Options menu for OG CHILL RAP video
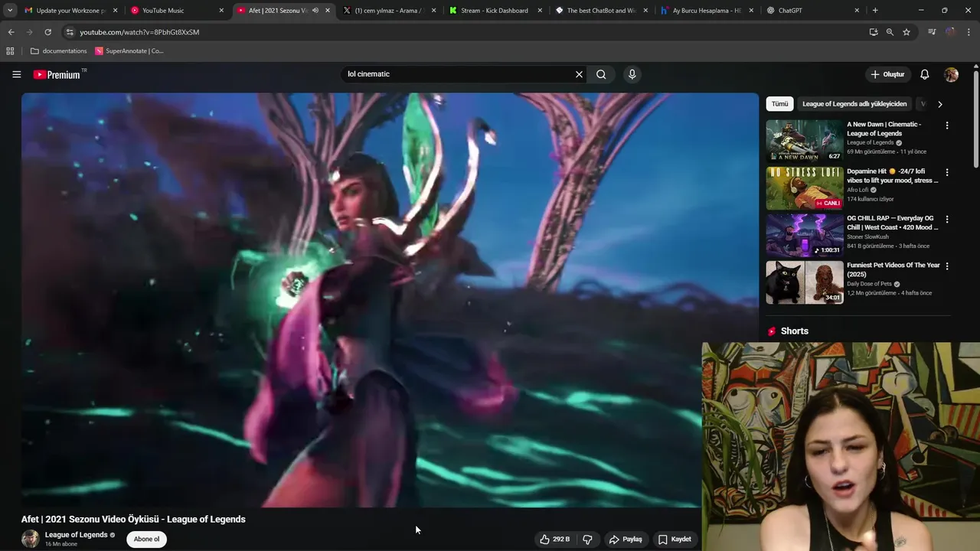The image size is (980, 551). point(946,219)
